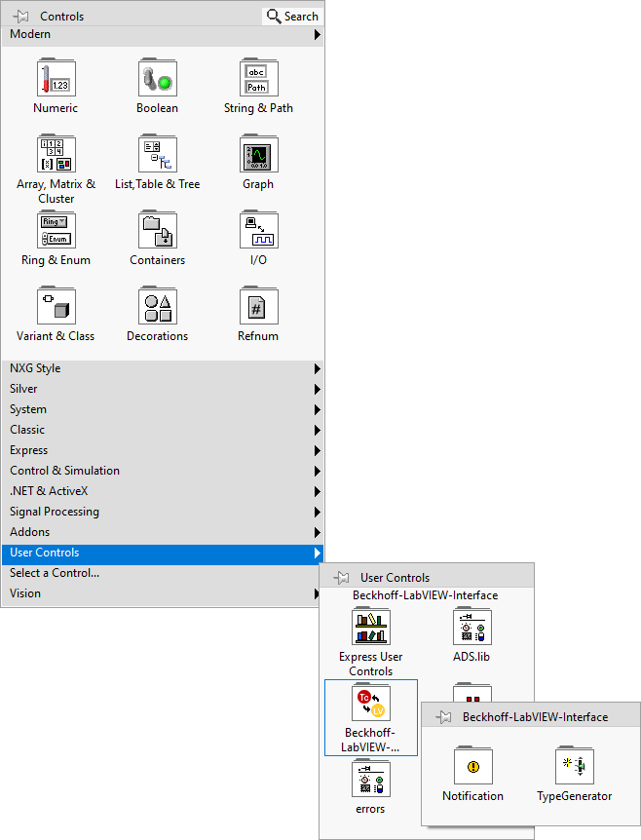Select the Beckhoff-LabVIEW-... folder icon

[x=371, y=703]
